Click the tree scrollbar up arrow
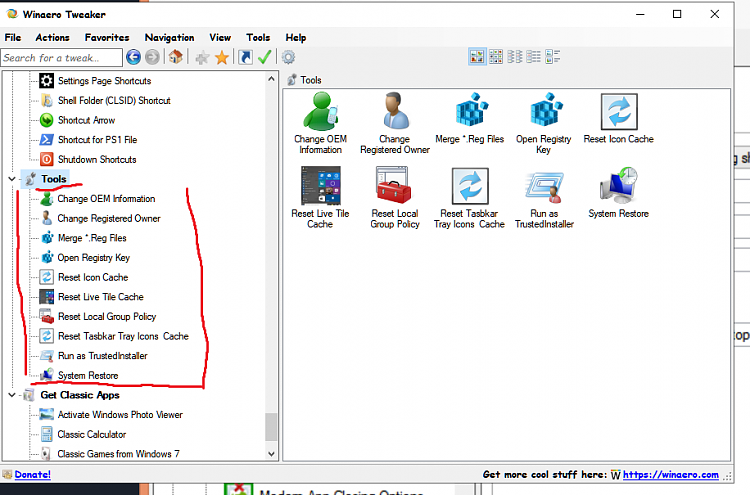Viewport: 750px width, 495px height. [271, 78]
